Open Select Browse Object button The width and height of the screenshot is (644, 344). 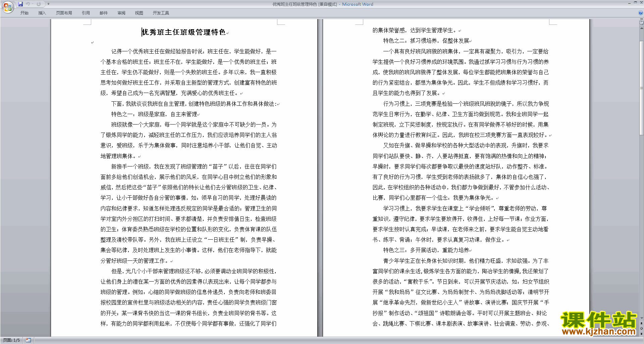[x=641, y=329]
